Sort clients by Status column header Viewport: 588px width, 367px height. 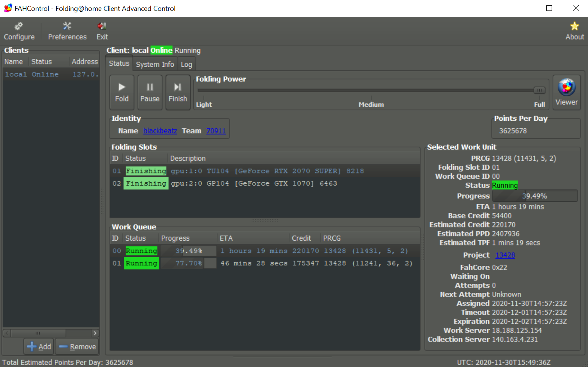pyautogui.click(x=49, y=61)
